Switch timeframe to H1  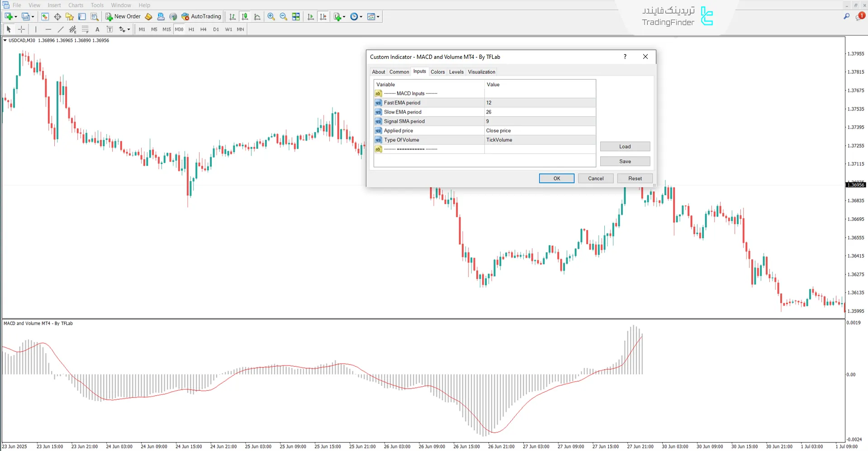point(191,29)
